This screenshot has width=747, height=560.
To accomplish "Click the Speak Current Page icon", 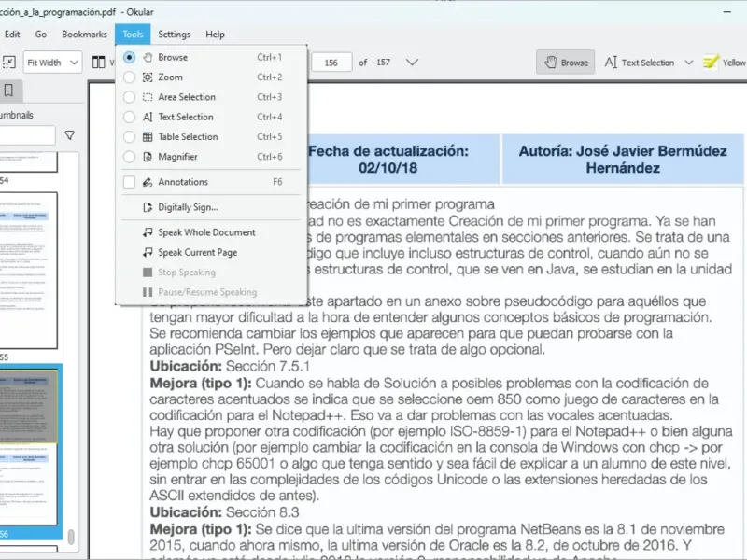I will coord(148,252).
